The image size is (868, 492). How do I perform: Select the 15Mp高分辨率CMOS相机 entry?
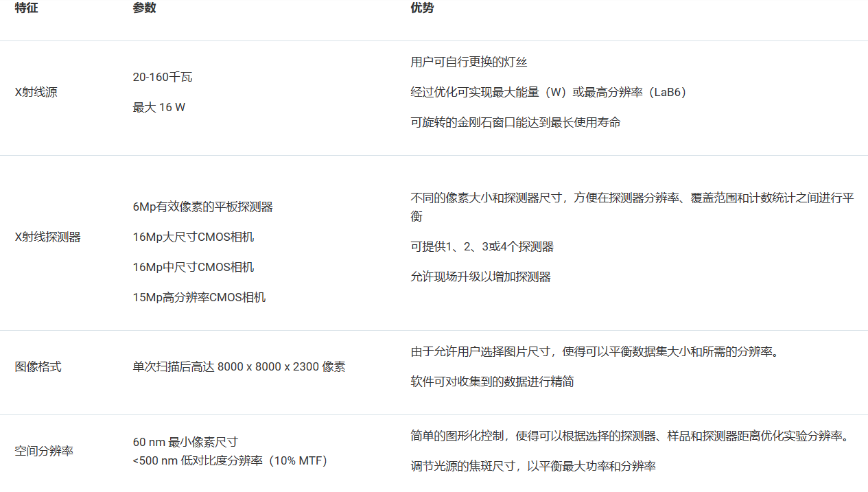pyautogui.click(x=199, y=297)
